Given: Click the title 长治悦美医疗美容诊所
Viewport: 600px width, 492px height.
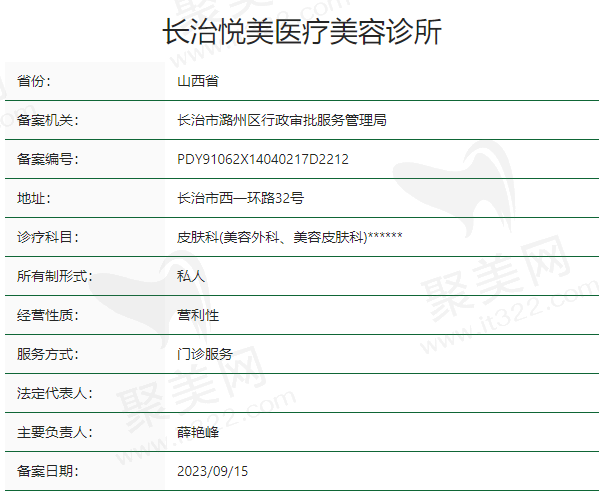Looking at the screenshot, I should [302, 31].
